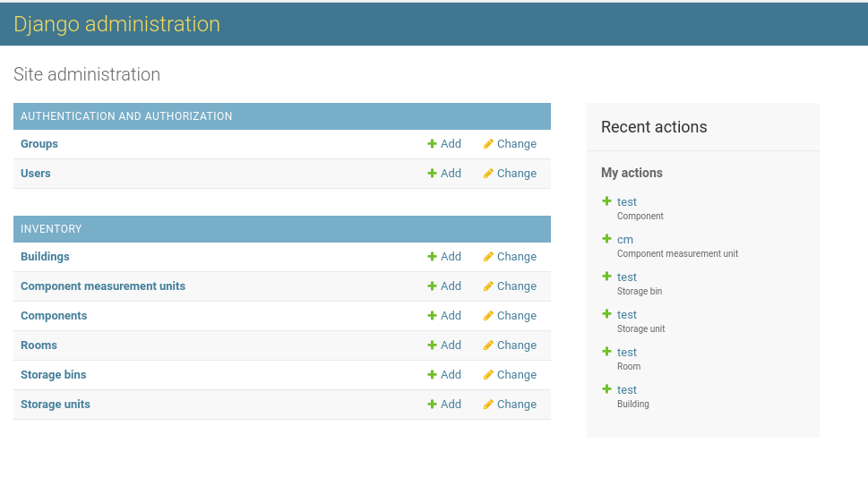Screen dimensions: 868x503
Task: Click the pencil icon in Groups row
Action: (x=487, y=144)
